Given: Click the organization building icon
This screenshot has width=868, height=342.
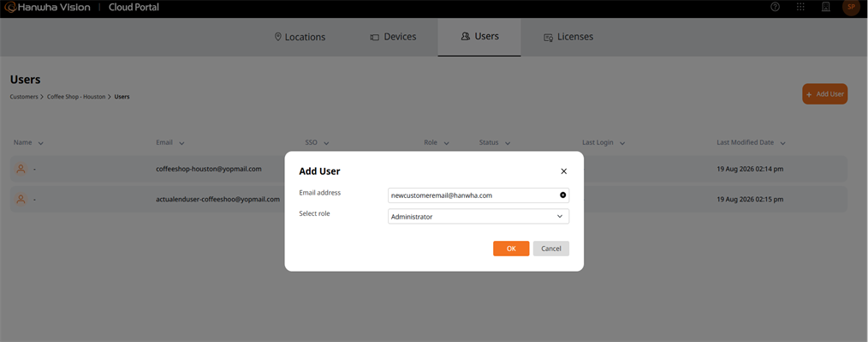Looking at the screenshot, I should pos(825,7).
